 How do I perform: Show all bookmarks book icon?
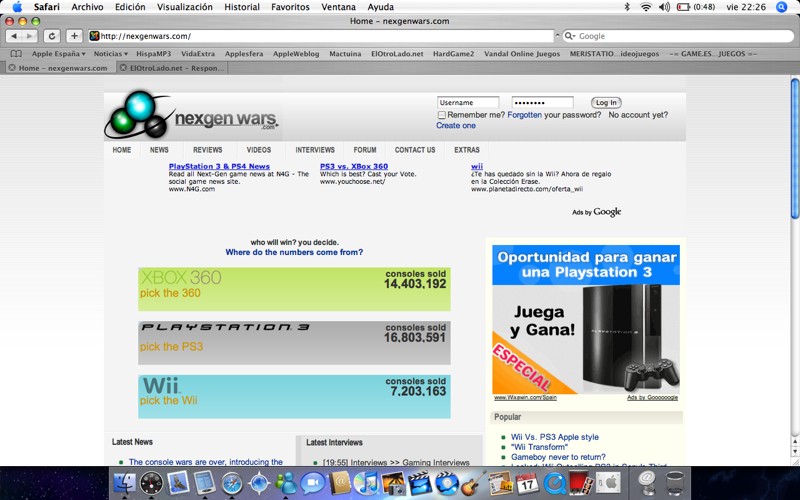(x=16, y=54)
